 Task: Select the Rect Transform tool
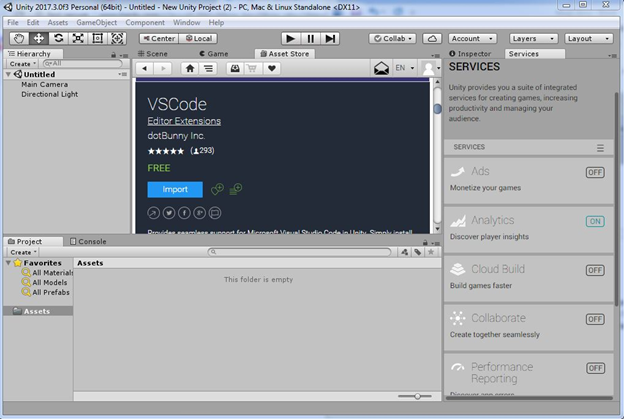[98, 39]
